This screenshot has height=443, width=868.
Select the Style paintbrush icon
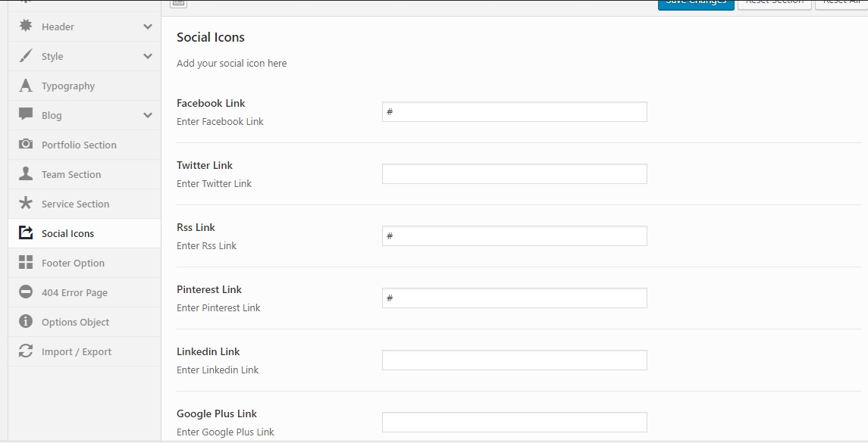pos(26,56)
